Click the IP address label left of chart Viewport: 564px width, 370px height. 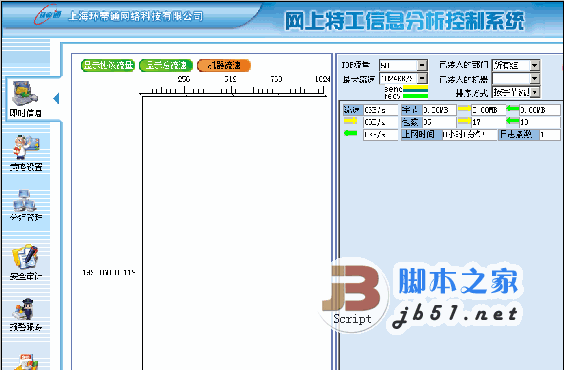coord(109,273)
